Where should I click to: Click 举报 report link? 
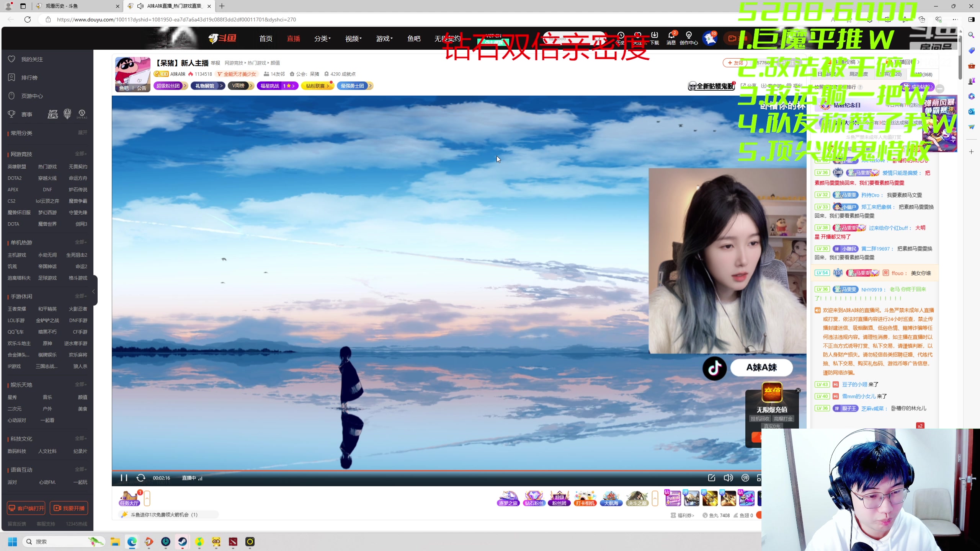tap(216, 63)
